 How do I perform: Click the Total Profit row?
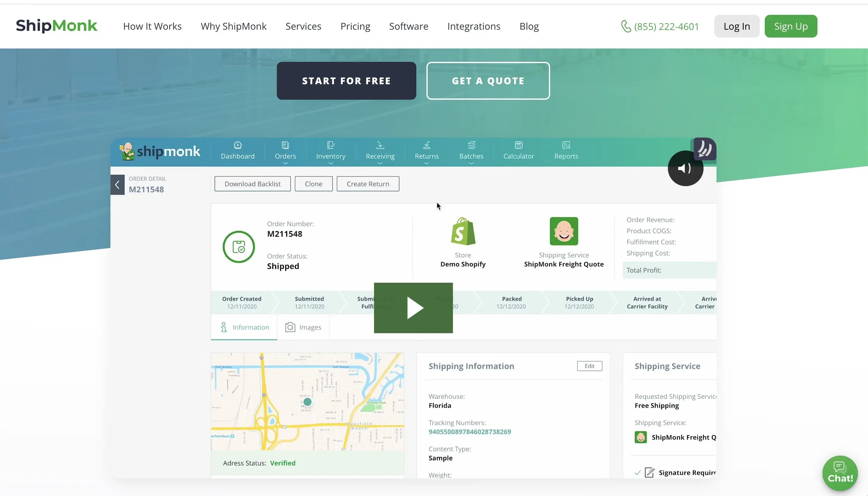pyautogui.click(x=669, y=270)
